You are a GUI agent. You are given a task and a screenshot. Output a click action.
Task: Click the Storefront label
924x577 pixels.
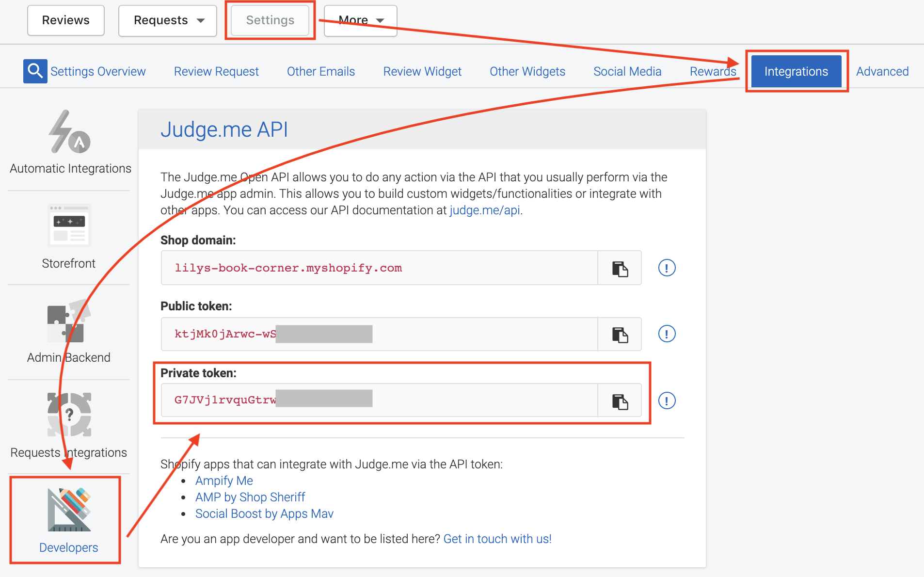69,263
